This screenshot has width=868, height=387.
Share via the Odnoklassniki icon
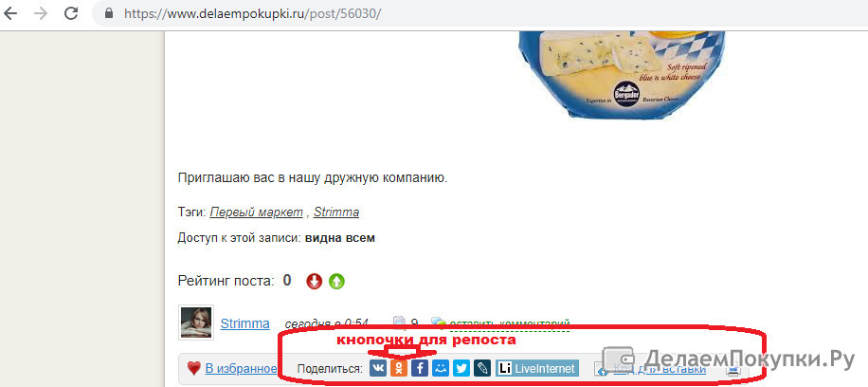(x=399, y=368)
